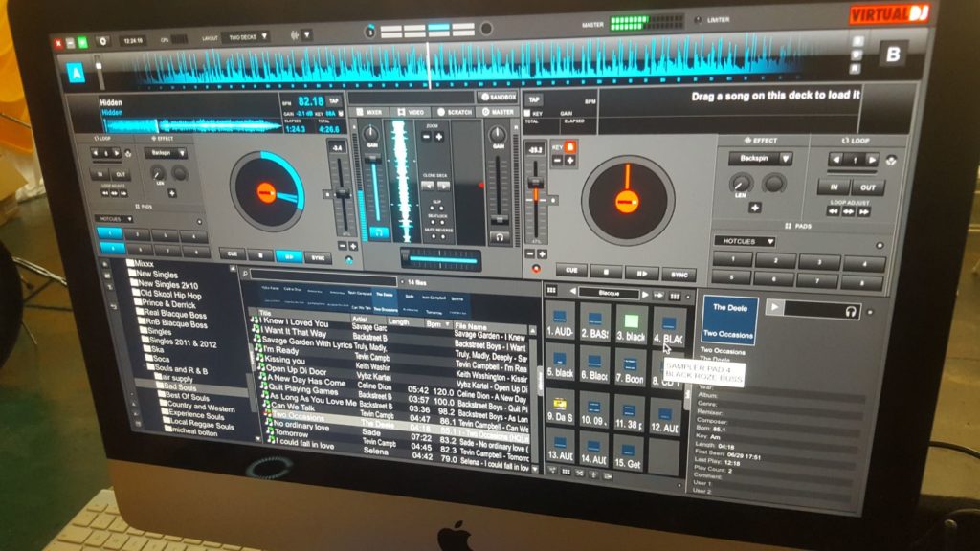Open HOTCUES pads dropdown on deck A
This screenshot has width=980, height=551.
[x=115, y=219]
